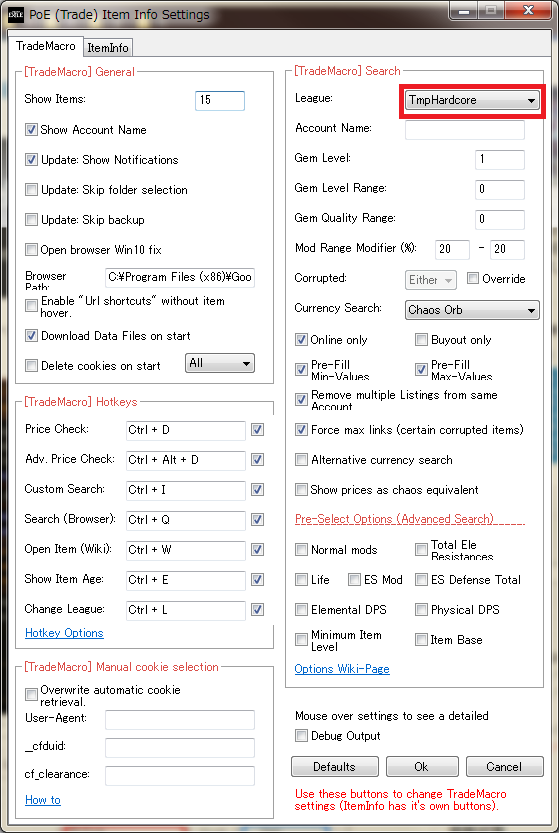
Task: Edit the Gem Level field
Action: 499,159
